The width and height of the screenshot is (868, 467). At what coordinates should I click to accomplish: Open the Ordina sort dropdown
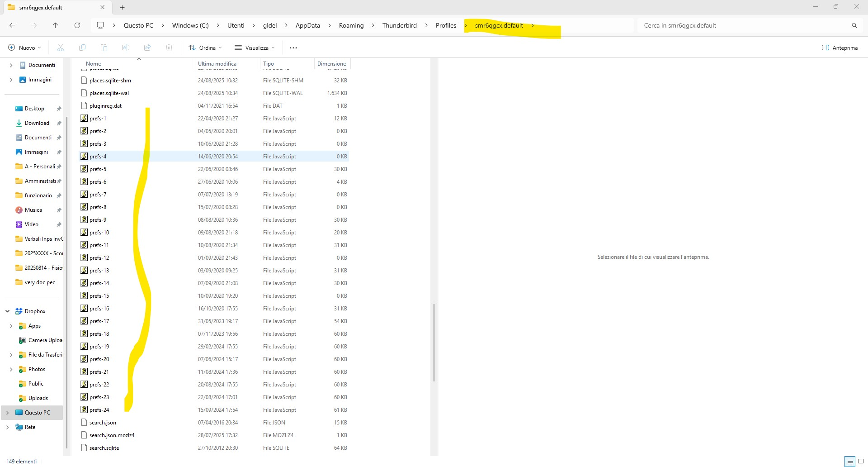click(x=205, y=48)
